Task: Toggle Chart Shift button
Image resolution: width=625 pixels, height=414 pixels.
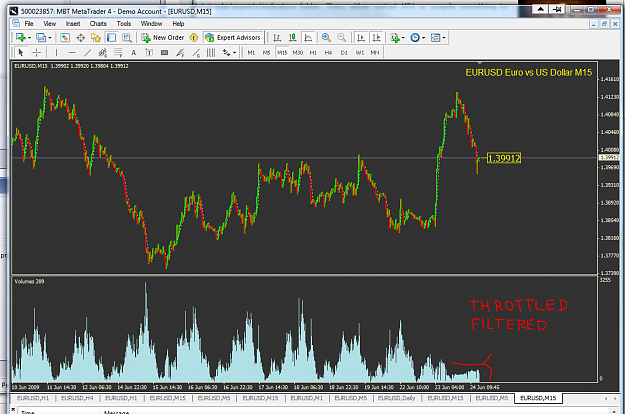Action: [376, 37]
